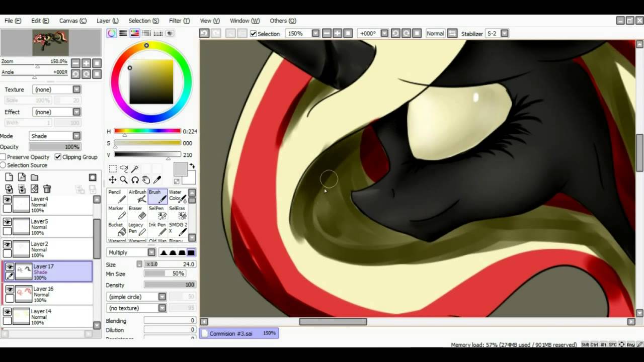Clear the layer with eraser icon
The image size is (644, 362).
pyautogui.click(x=34, y=189)
